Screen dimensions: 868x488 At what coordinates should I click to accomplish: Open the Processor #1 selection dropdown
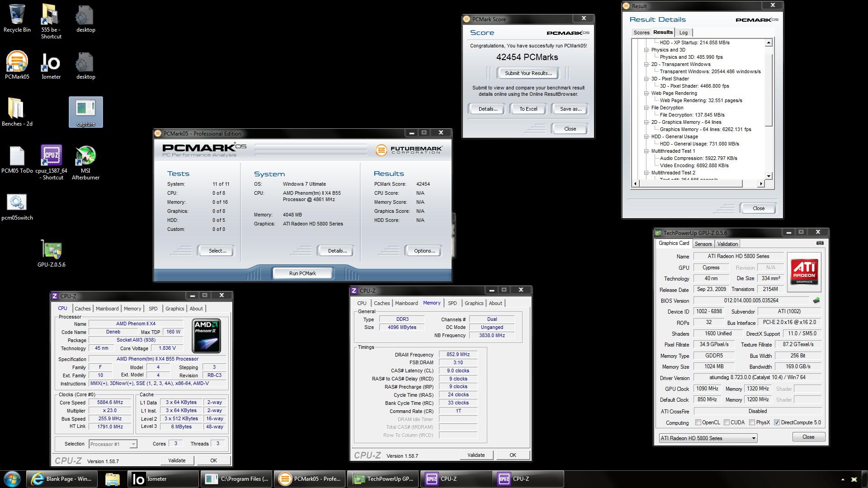(x=113, y=444)
